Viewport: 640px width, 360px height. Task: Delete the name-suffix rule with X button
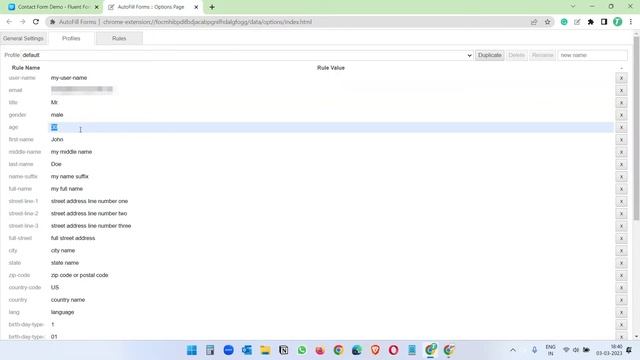click(x=621, y=177)
